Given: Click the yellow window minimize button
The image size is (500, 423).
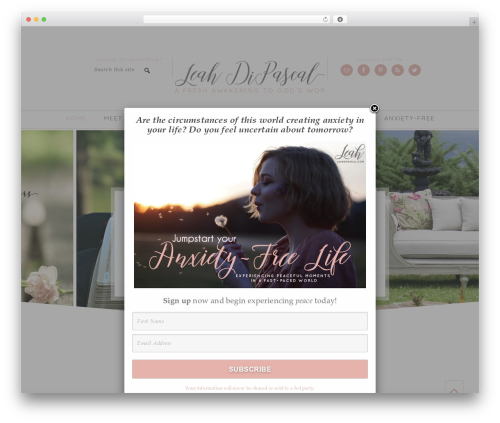Looking at the screenshot, I should 36,19.
